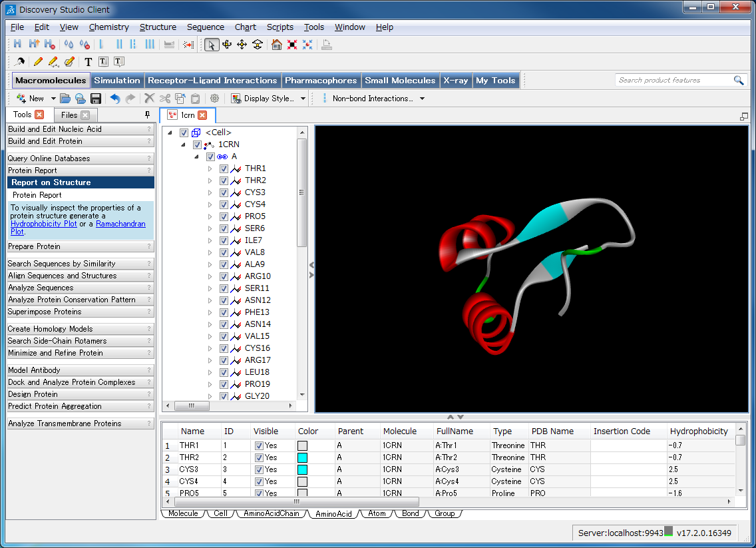Expand the Prepare Protein tool group
This screenshot has width=756, height=548.
[81, 246]
